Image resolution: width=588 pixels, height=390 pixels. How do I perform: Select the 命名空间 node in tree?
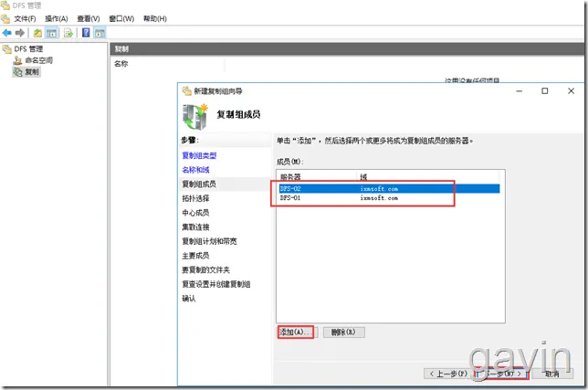point(38,60)
